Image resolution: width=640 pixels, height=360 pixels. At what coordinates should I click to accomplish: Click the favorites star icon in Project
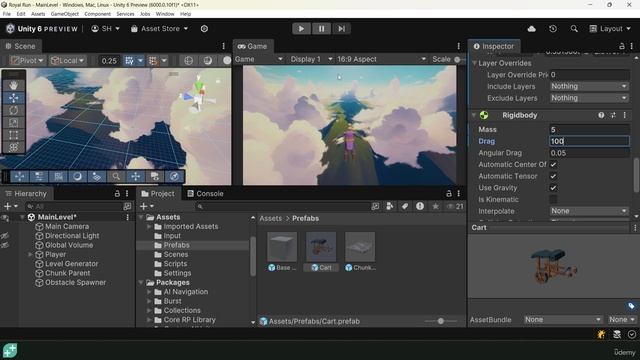pyautogui.click(x=436, y=207)
